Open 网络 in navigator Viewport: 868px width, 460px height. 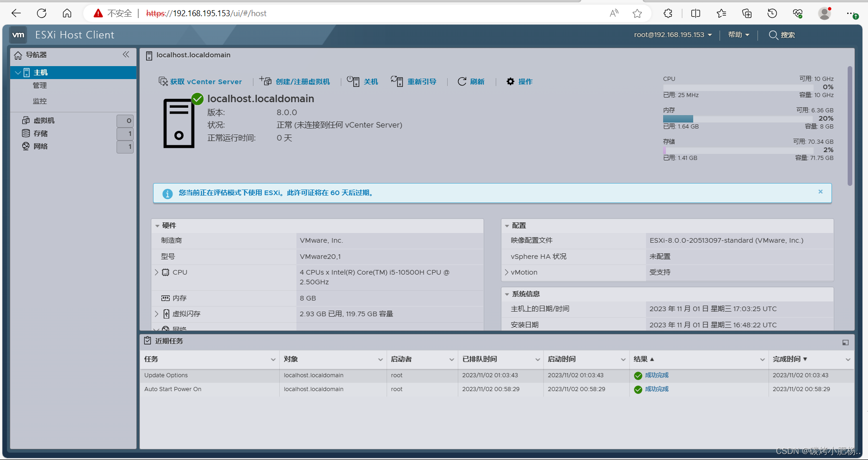(x=41, y=146)
